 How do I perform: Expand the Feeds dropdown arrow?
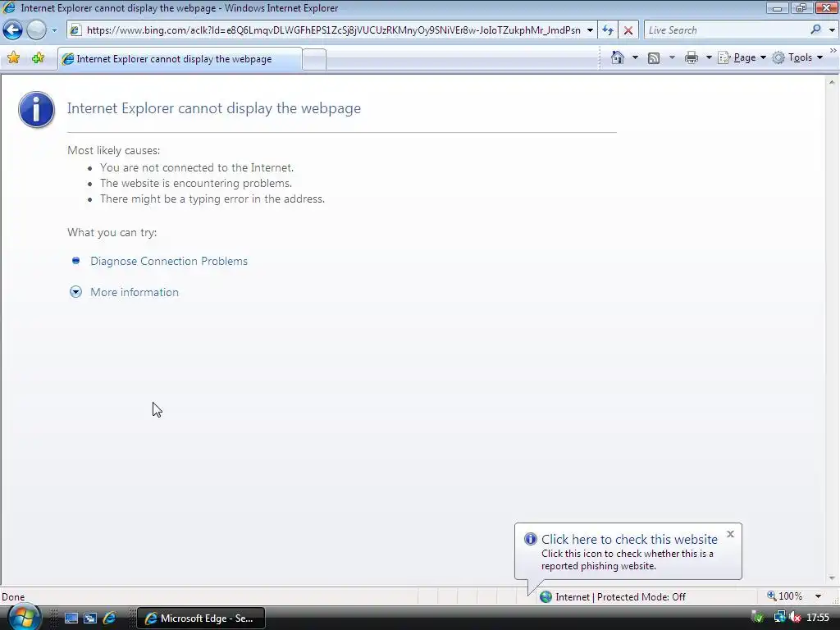672,57
